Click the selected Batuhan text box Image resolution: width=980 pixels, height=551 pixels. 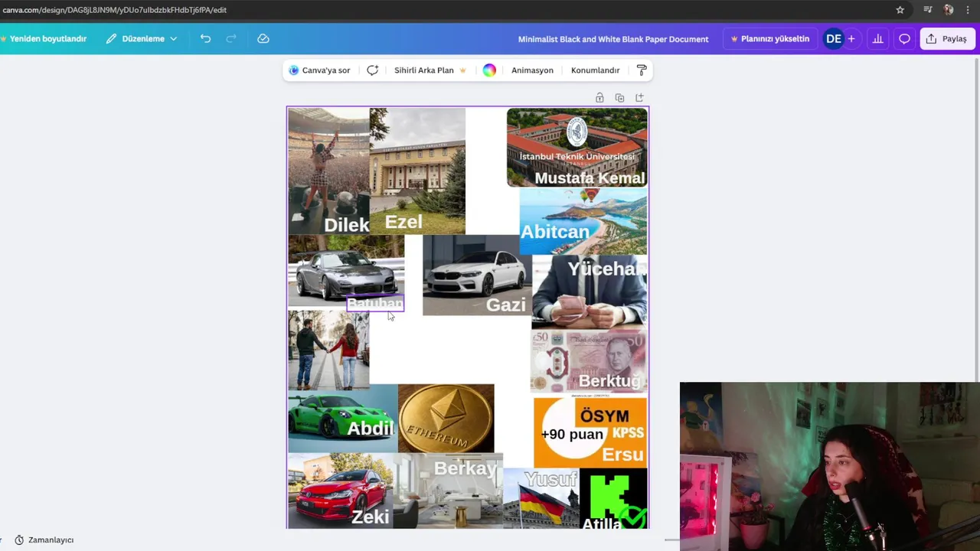[375, 305]
